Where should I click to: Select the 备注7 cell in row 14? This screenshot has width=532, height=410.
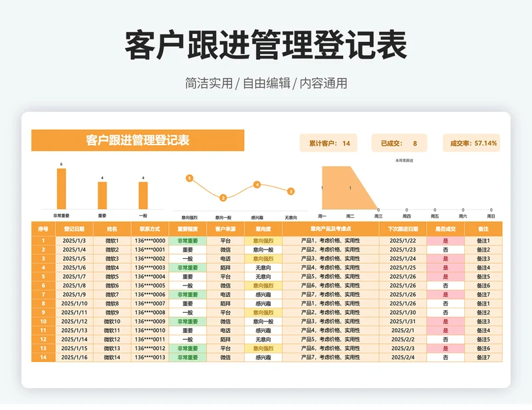point(483,357)
